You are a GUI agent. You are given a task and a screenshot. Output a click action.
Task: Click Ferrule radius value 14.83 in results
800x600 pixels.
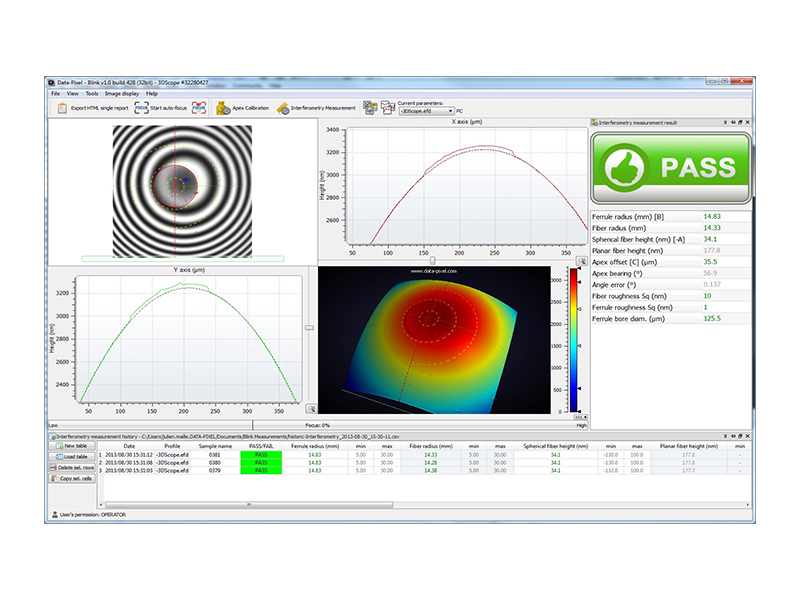712,216
